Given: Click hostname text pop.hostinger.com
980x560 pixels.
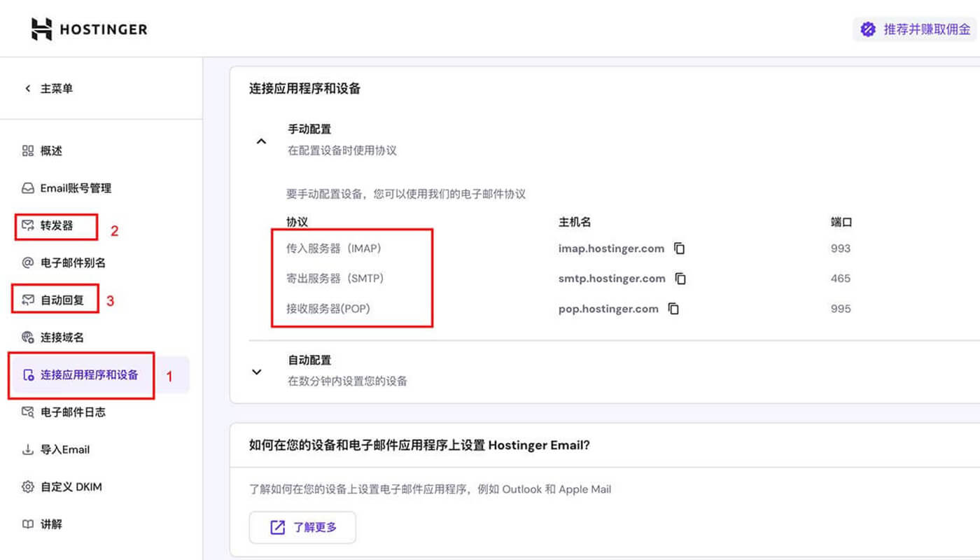Looking at the screenshot, I should point(608,309).
